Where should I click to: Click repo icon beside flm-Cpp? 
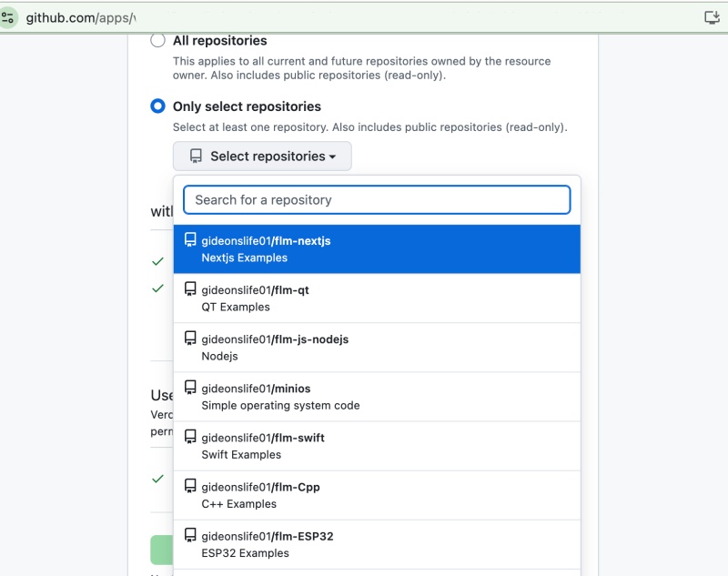[x=190, y=486]
